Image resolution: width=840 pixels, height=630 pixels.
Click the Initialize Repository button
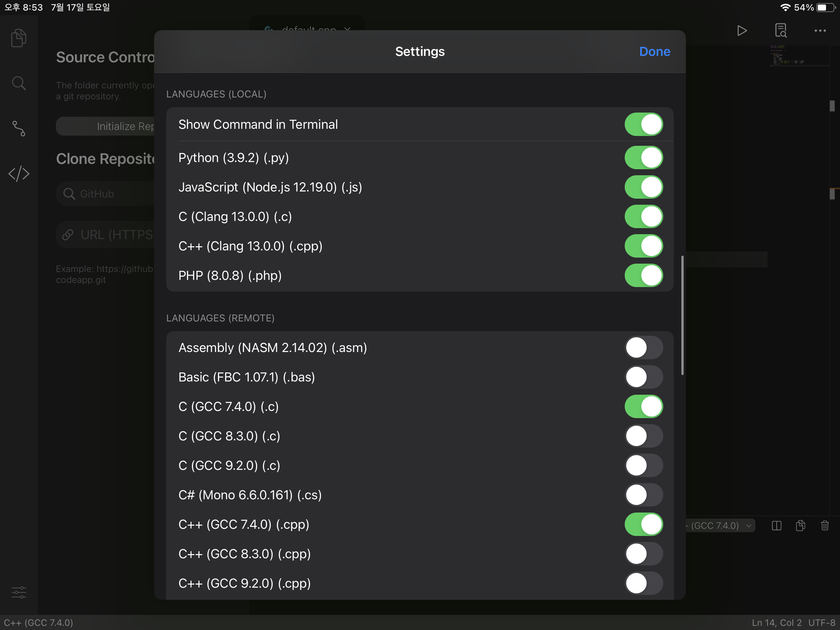point(107,126)
